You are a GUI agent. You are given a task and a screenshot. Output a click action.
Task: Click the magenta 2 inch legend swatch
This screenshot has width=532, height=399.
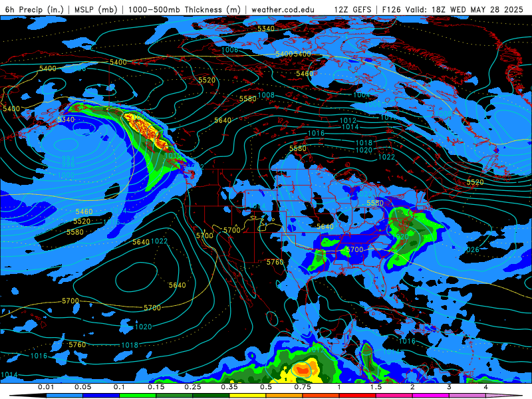[x=431, y=396]
